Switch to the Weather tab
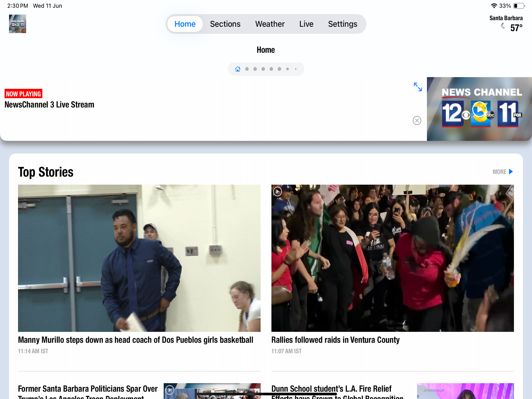 (x=270, y=24)
